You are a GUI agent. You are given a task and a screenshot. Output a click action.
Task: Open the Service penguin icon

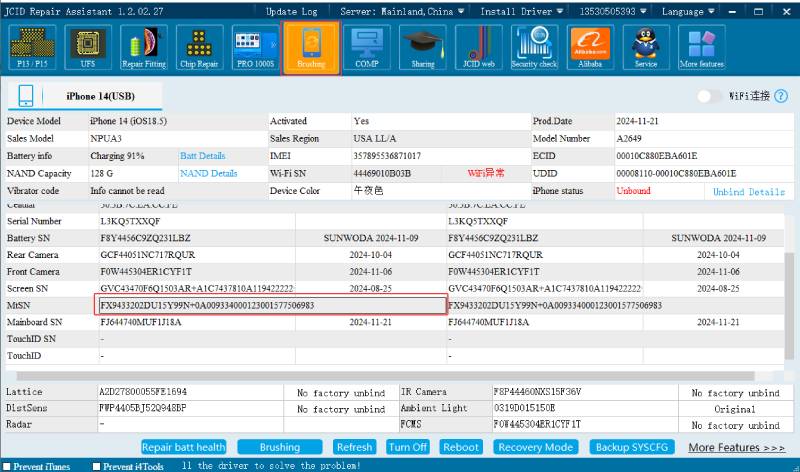coord(646,47)
